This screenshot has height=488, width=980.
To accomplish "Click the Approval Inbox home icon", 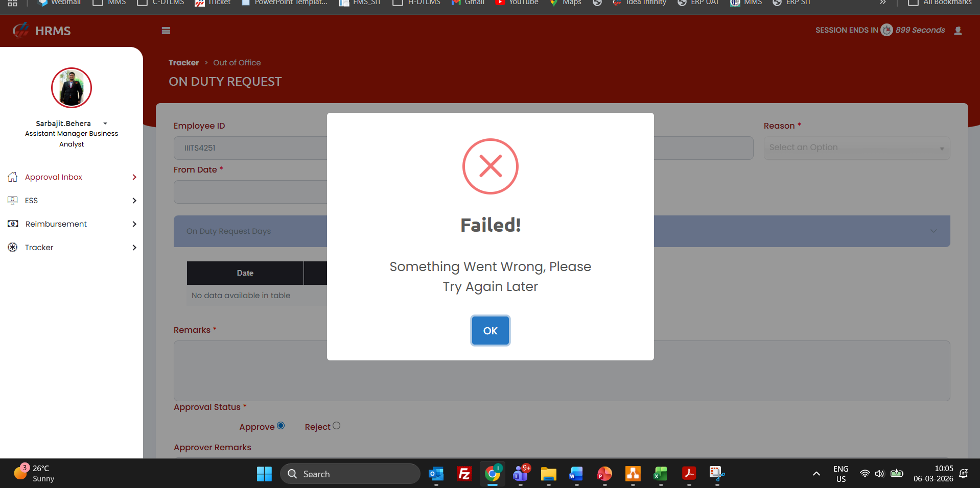I will [13, 177].
